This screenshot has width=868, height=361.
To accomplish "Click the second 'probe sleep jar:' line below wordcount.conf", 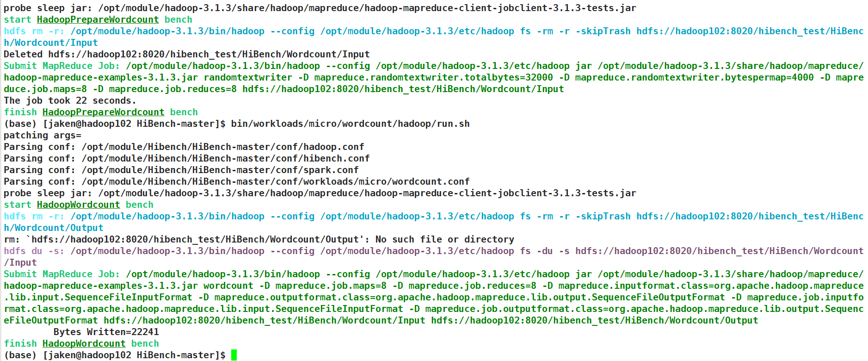I will point(320,193).
